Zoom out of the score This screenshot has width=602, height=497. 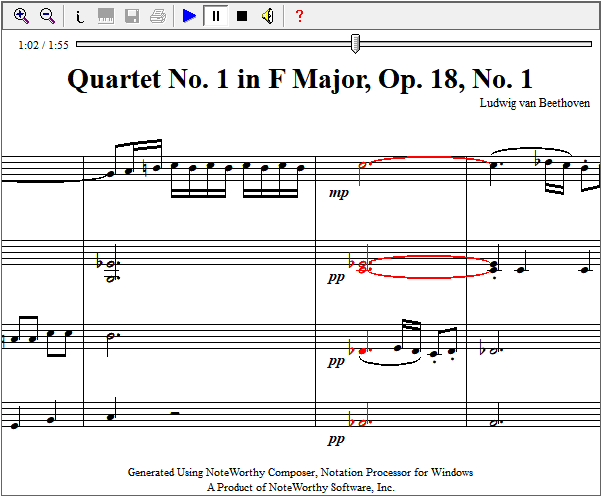coord(47,16)
